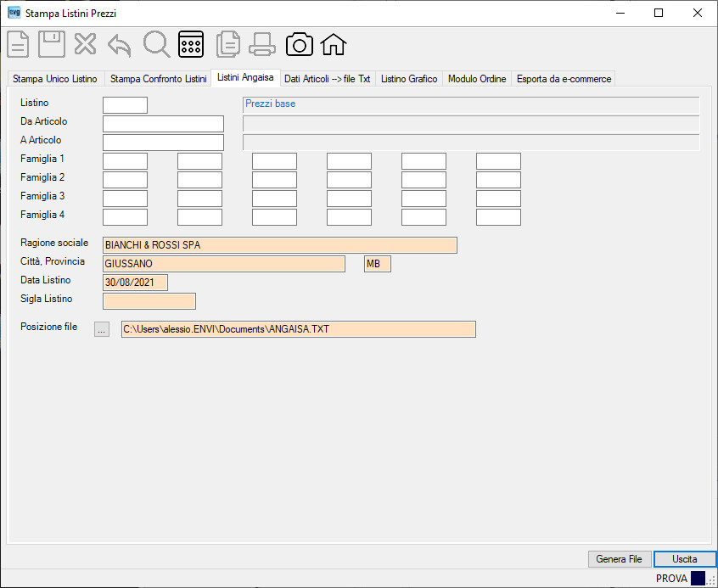Switch to Stampa Unico Listino tab
This screenshot has width=718, height=588.
tap(55, 79)
